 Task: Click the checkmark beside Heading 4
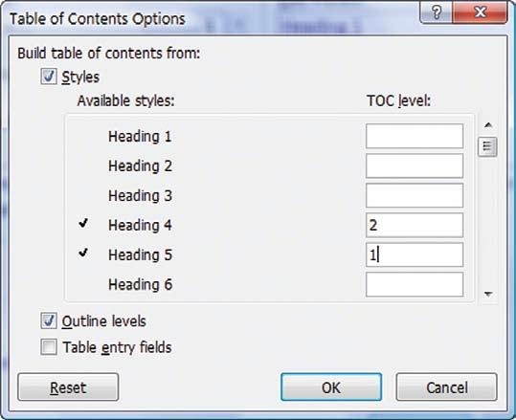pos(83,224)
